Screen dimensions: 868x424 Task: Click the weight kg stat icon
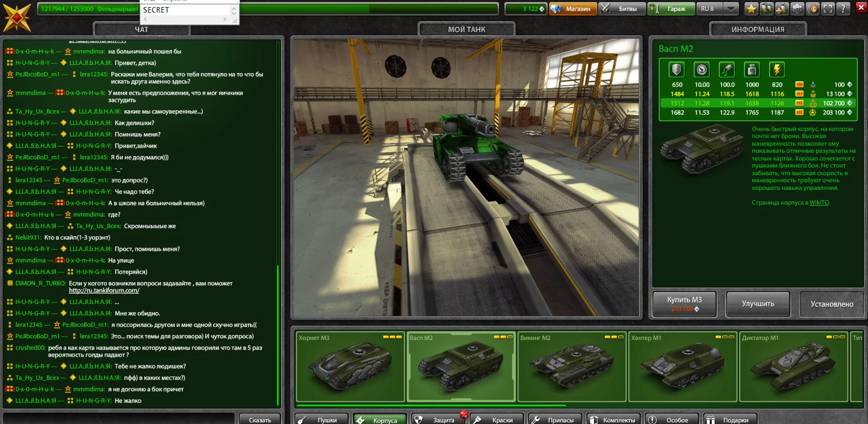pos(752,70)
